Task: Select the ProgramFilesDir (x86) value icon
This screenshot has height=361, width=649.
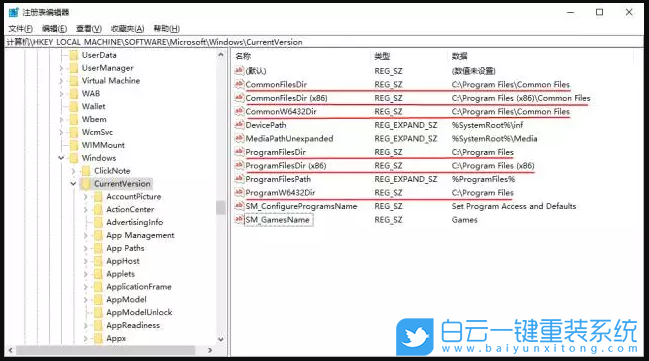Action: (239, 165)
